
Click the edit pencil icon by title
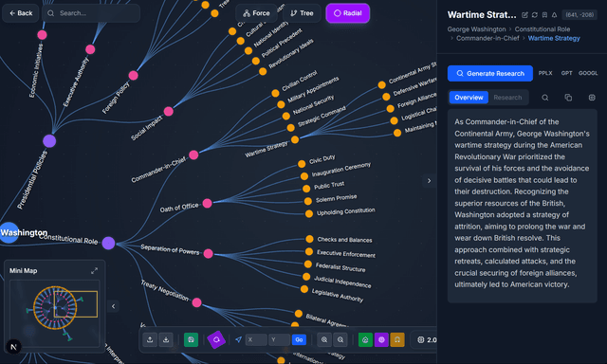[524, 15]
